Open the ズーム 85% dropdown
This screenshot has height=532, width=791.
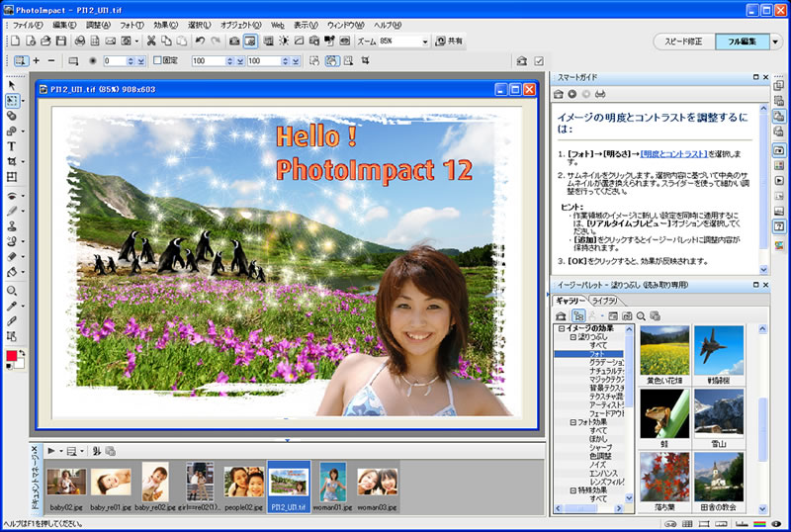[425, 42]
